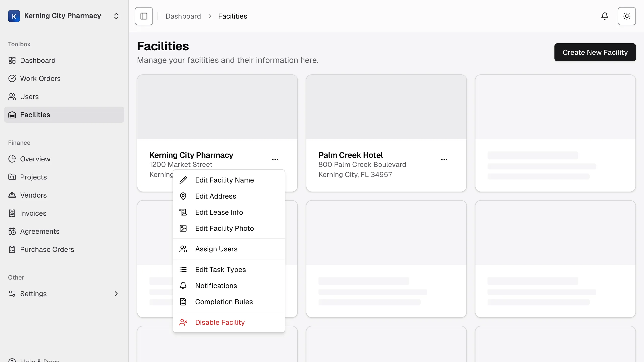Open Projects in sidebar
Viewport: 644px width, 362px height.
[x=64, y=177]
